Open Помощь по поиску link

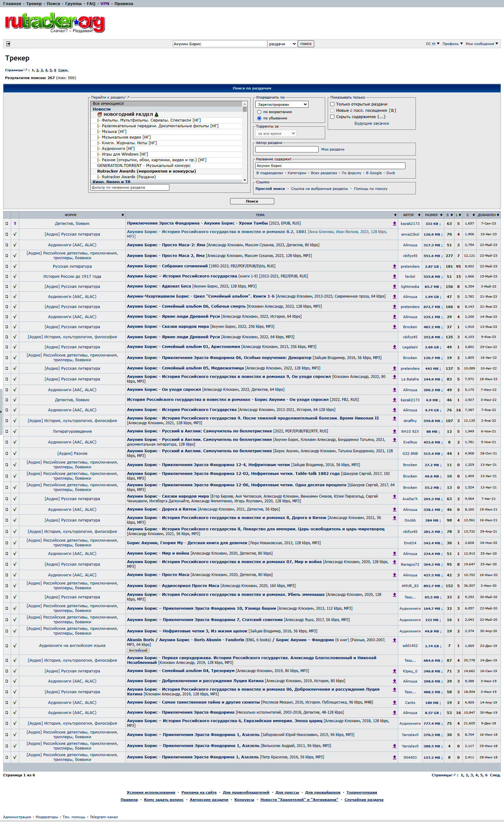(x=371, y=189)
